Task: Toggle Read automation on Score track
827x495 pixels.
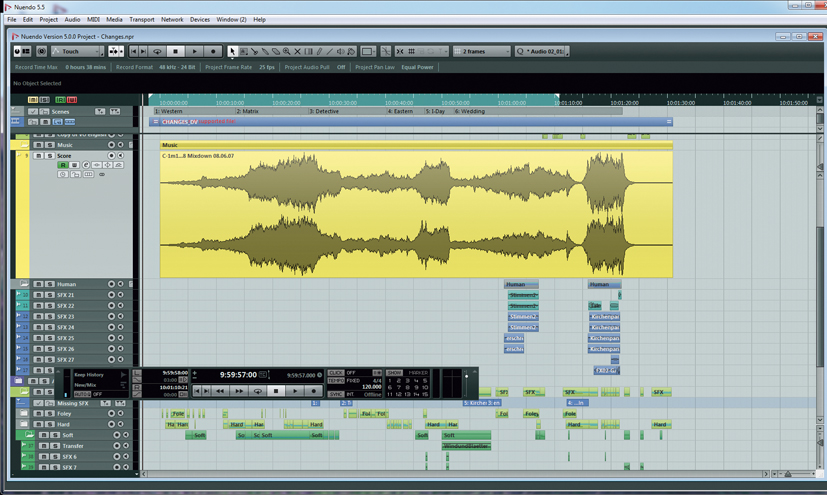Action: (63, 166)
